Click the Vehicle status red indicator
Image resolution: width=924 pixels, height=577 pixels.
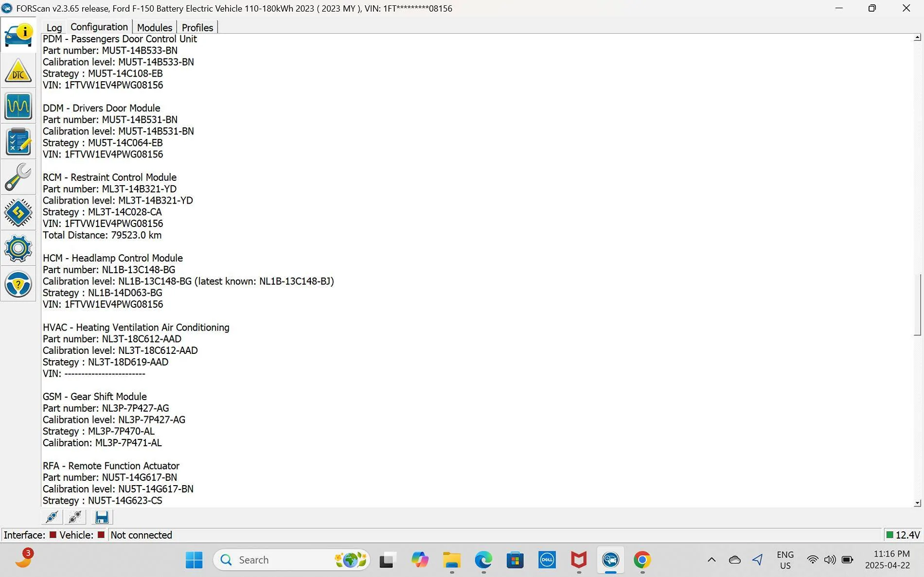click(101, 535)
